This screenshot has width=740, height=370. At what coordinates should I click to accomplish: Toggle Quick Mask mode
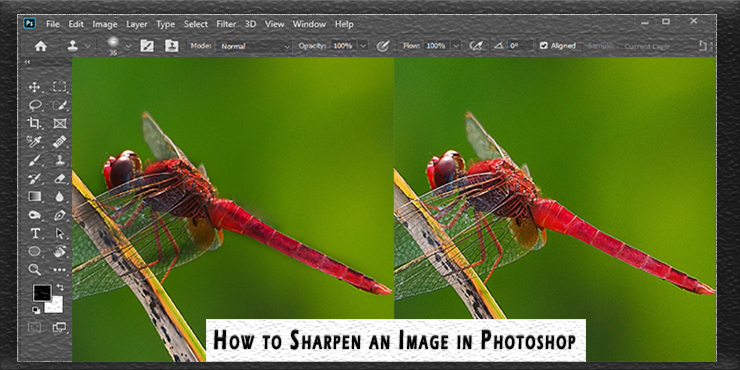(34, 327)
